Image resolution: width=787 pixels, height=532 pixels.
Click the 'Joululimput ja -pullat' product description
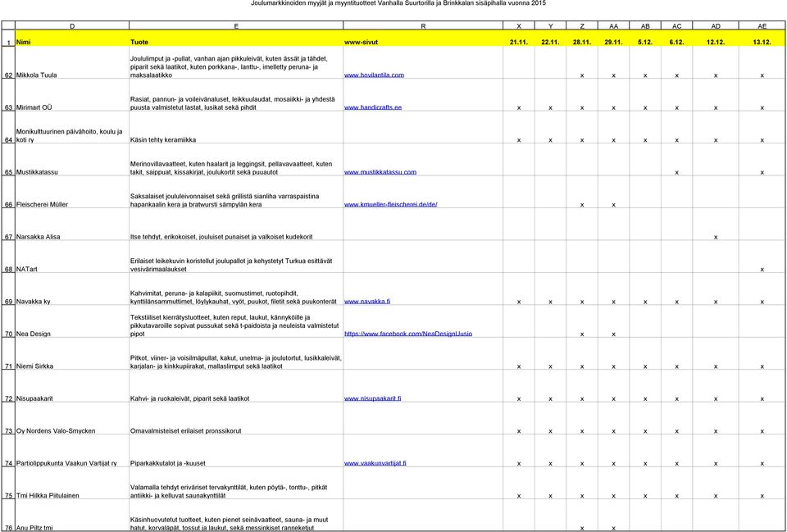click(x=229, y=66)
